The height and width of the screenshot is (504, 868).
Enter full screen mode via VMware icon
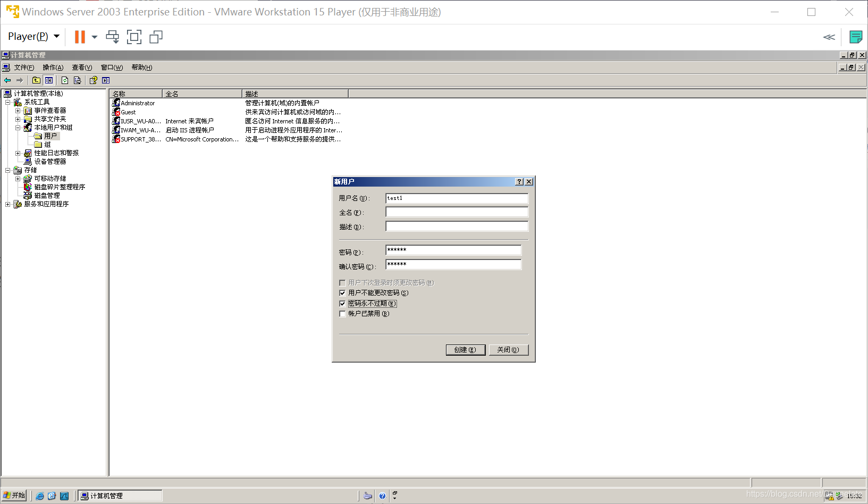tap(134, 37)
